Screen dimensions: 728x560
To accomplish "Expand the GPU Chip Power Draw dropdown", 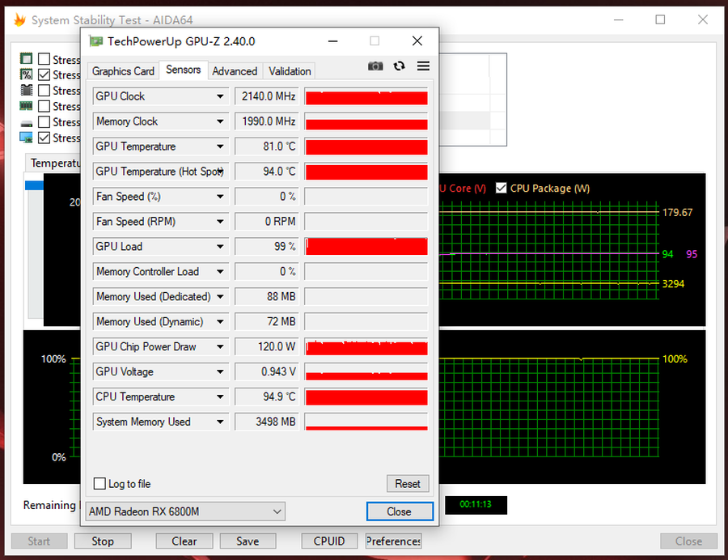I will pyautogui.click(x=220, y=346).
